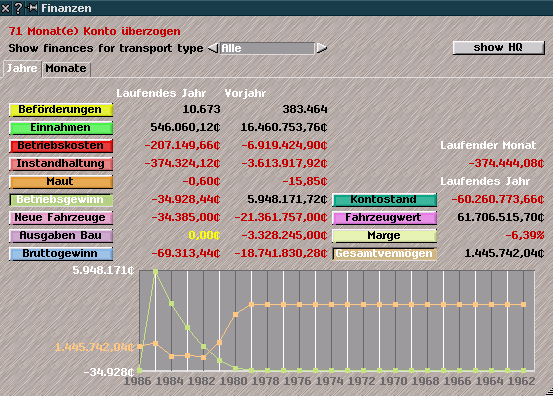
Task: Select previous transport type with left arrow
Action: 213,48
